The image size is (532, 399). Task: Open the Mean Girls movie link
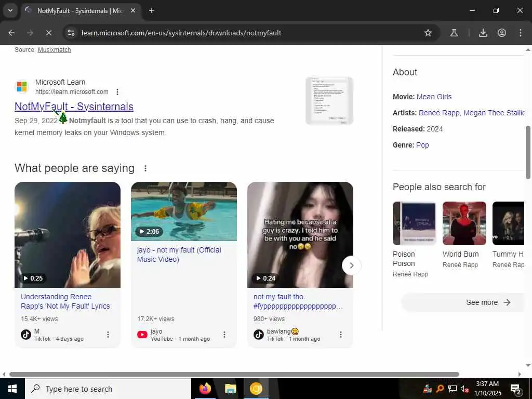[434, 97]
